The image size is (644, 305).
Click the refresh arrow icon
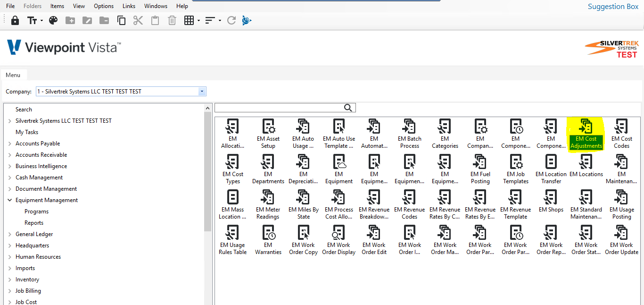pos(231,20)
